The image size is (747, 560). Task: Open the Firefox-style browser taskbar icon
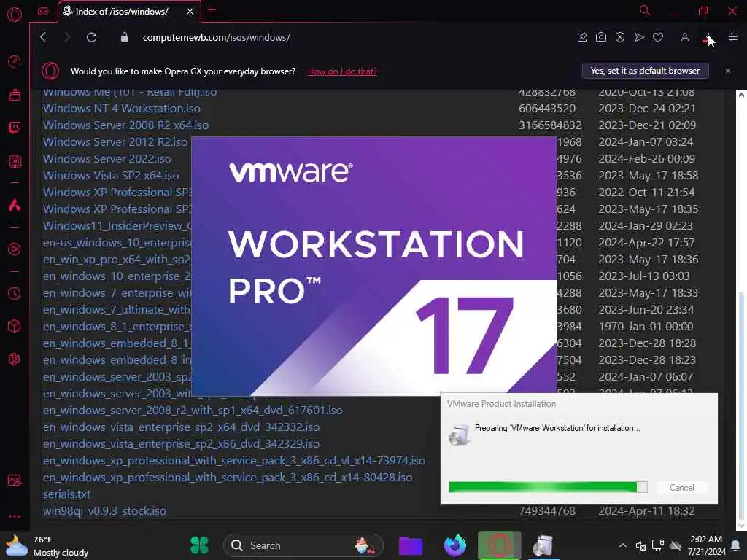point(455,545)
